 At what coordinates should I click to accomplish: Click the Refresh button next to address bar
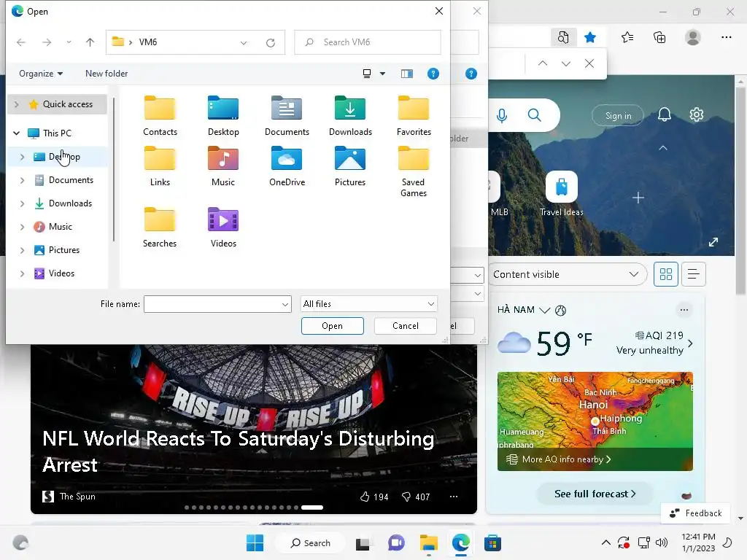tap(271, 42)
